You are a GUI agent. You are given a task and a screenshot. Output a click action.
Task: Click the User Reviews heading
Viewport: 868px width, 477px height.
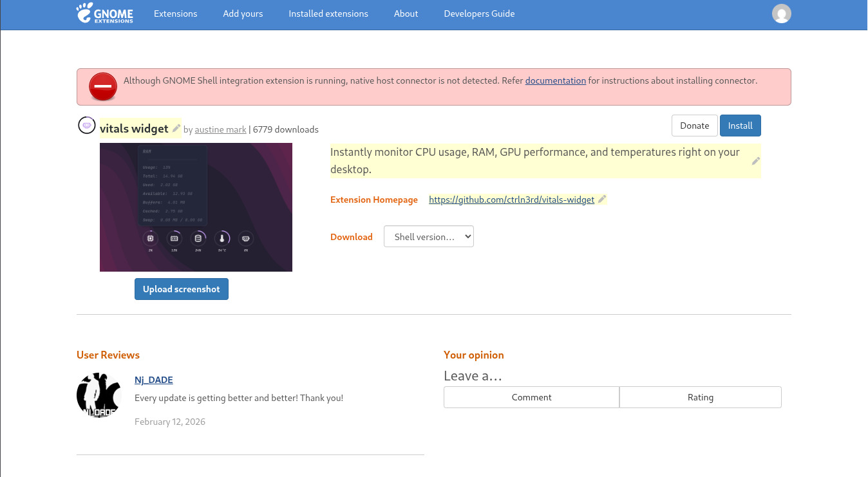[x=108, y=355]
